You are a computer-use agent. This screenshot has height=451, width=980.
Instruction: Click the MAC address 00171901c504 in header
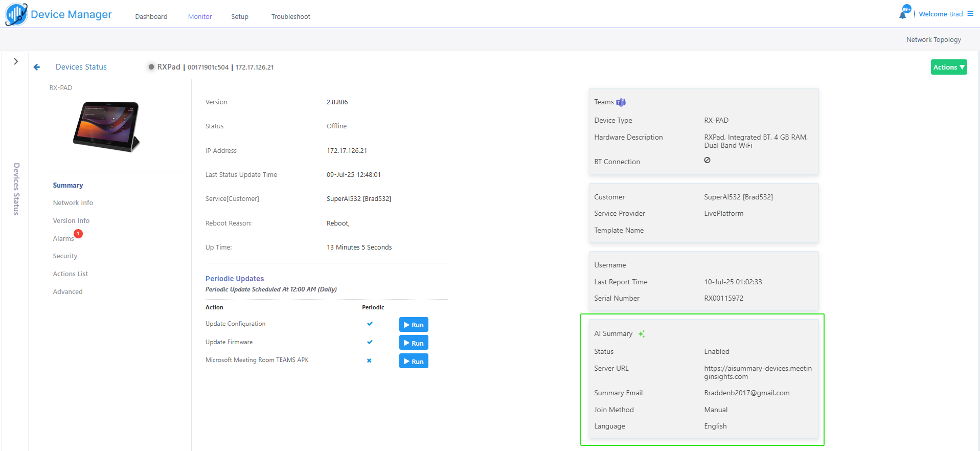(208, 67)
